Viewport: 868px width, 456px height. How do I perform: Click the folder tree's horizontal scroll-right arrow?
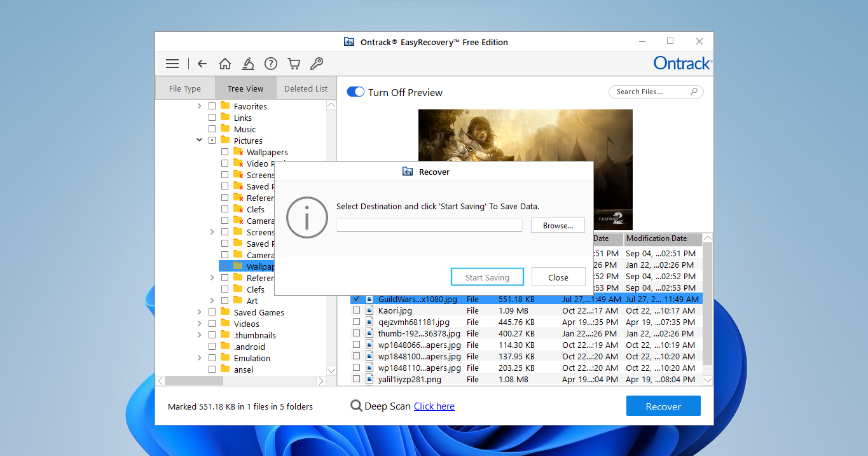pos(322,380)
